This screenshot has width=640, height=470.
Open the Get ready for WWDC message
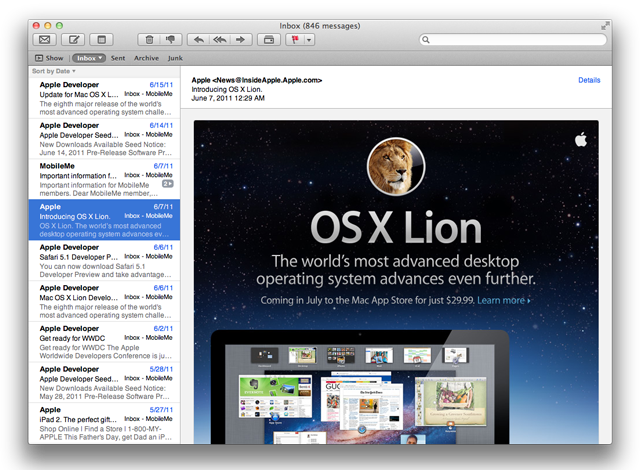tap(104, 341)
